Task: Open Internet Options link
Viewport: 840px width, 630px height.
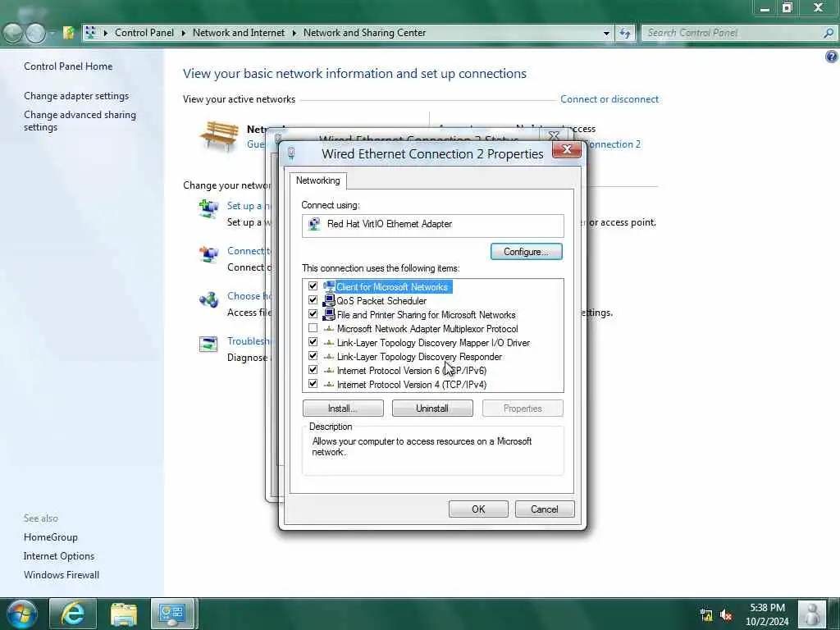Action: click(x=59, y=556)
